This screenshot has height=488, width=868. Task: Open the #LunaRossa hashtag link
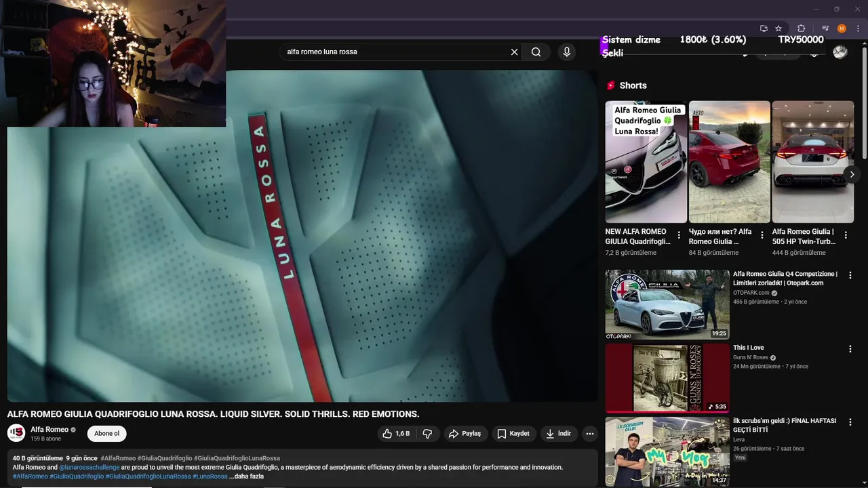pos(210,476)
